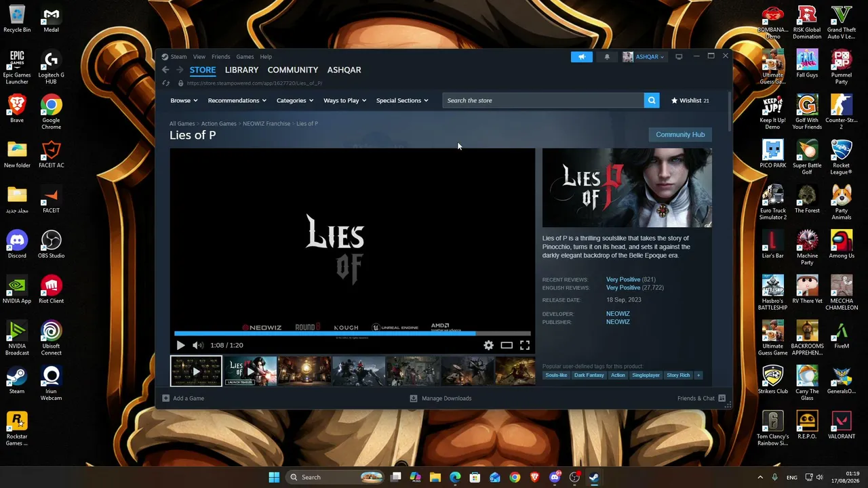
Task: Reload the Steam store page
Action: point(166,83)
